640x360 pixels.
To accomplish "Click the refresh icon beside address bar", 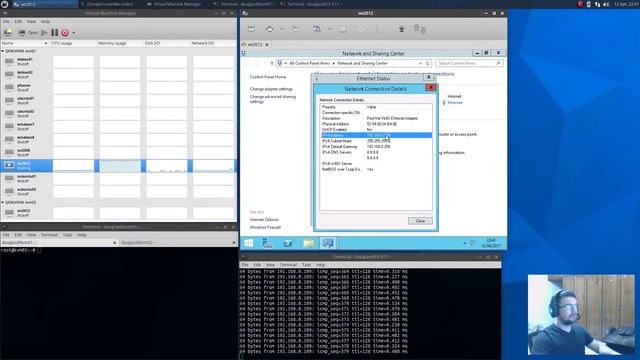I will [x=427, y=64].
